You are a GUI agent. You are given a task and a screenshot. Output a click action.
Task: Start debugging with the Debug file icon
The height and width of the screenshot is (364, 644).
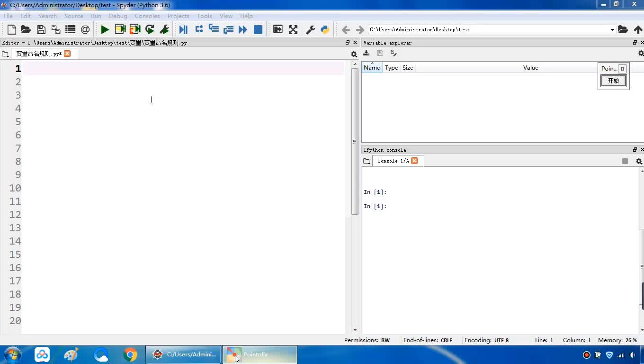(x=183, y=29)
